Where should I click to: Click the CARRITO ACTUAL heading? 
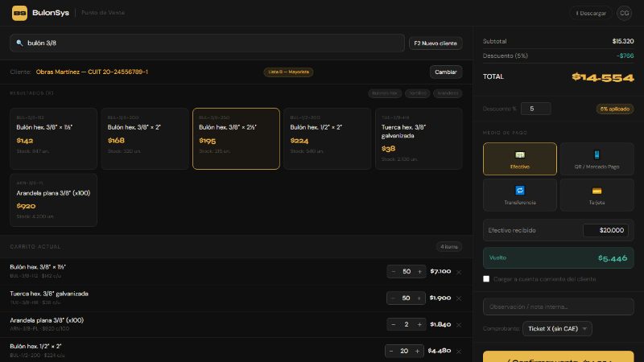(x=35, y=247)
